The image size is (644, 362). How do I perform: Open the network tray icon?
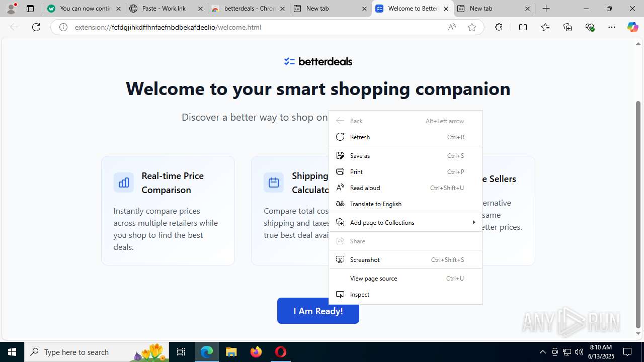point(567,352)
